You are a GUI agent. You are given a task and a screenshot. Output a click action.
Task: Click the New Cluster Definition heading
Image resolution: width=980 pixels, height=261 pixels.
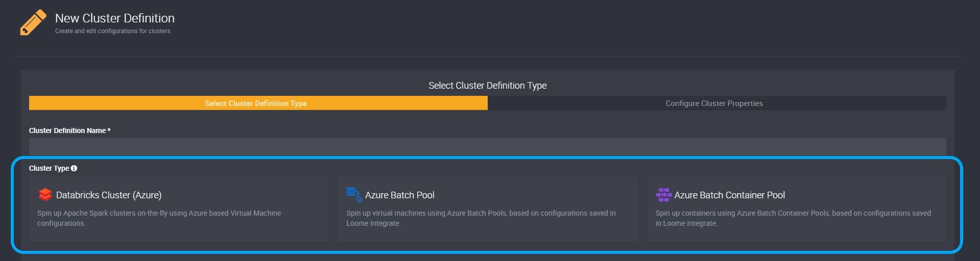pyautogui.click(x=115, y=18)
